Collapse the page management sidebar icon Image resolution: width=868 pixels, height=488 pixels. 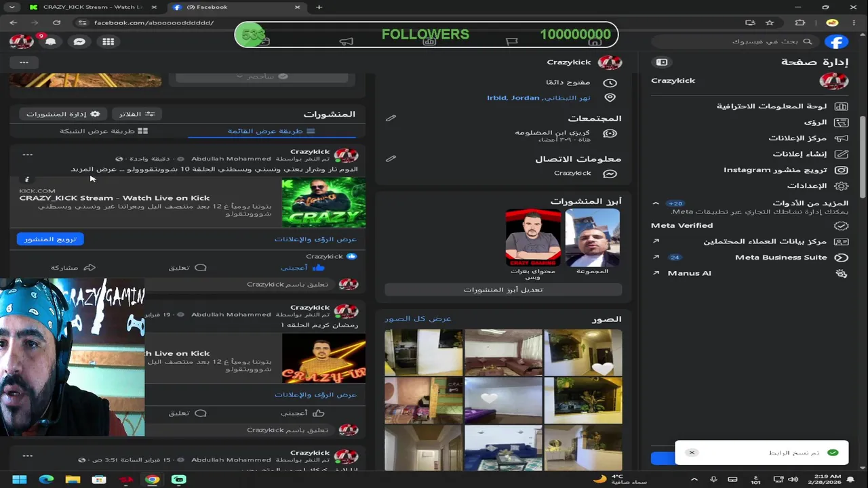[662, 62]
